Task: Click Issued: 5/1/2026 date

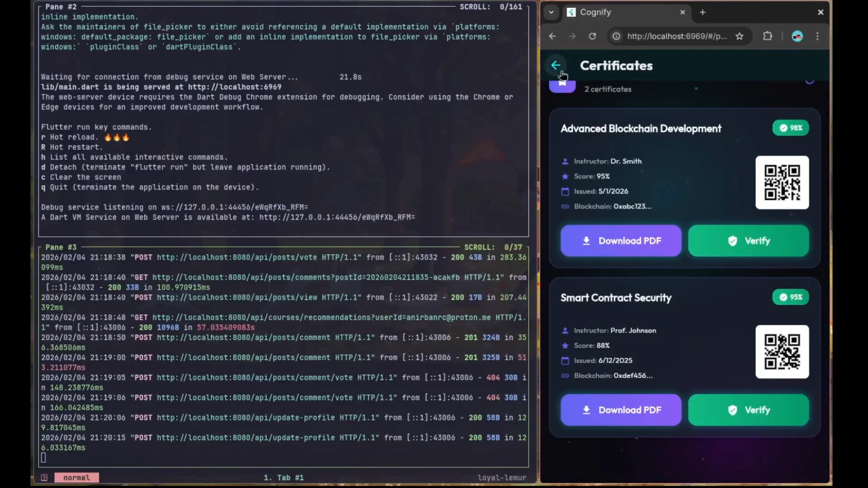Action: tap(601, 191)
